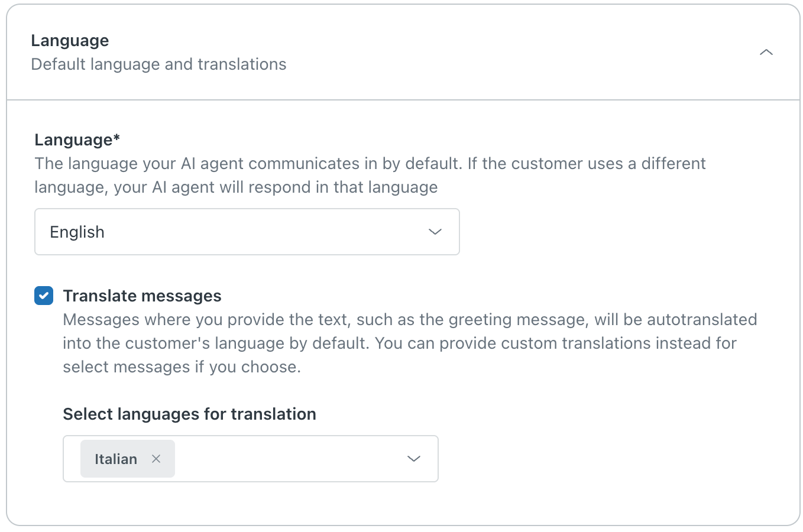The image size is (803, 532).
Task: Click the Language* required field label
Action: point(77,140)
